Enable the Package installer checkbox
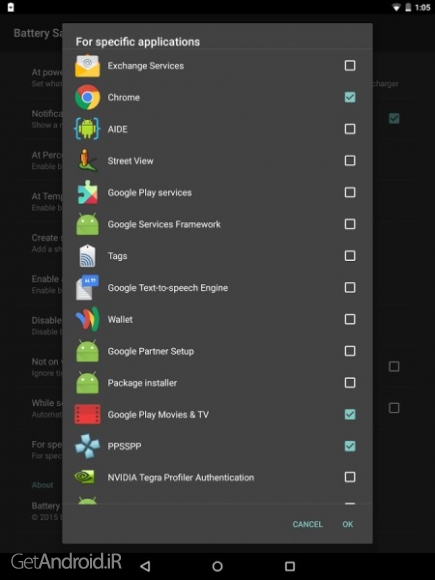The image size is (435, 580). tap(350, 383)
